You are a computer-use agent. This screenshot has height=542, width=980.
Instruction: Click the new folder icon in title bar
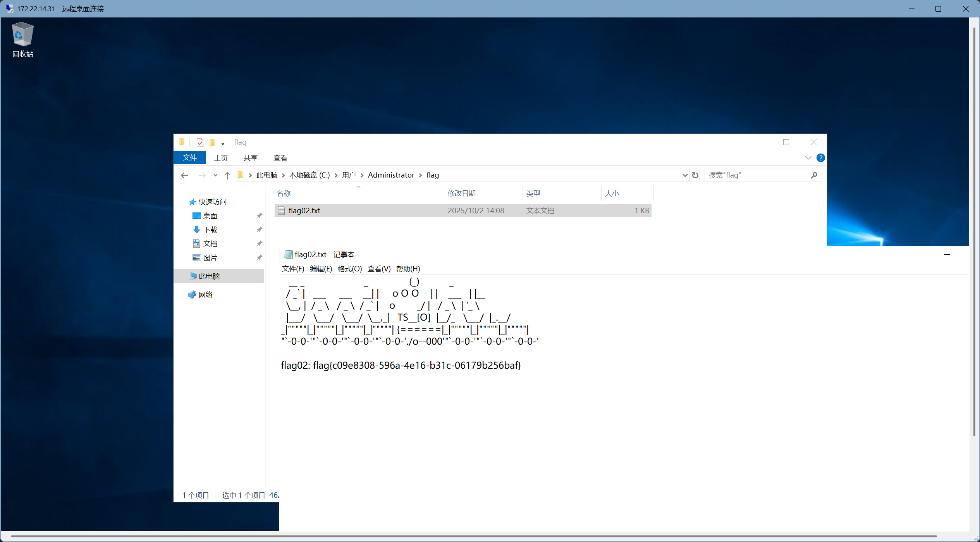[x=212, y=143]
